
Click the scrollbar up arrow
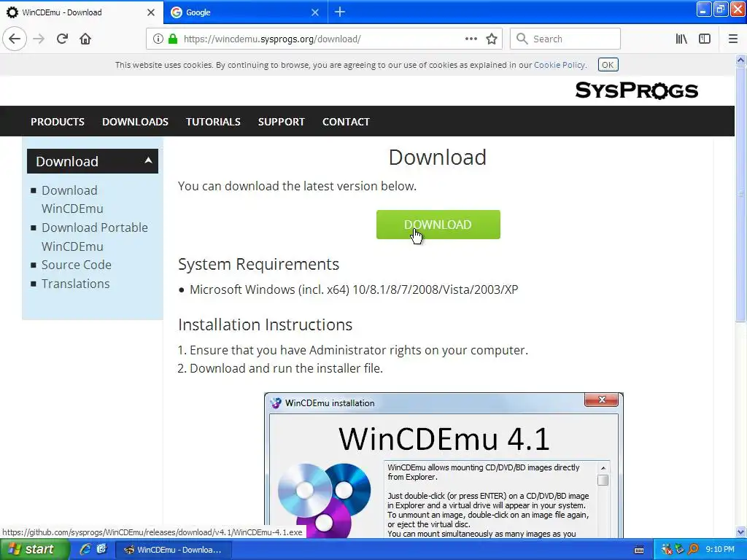tap(740, 60)
